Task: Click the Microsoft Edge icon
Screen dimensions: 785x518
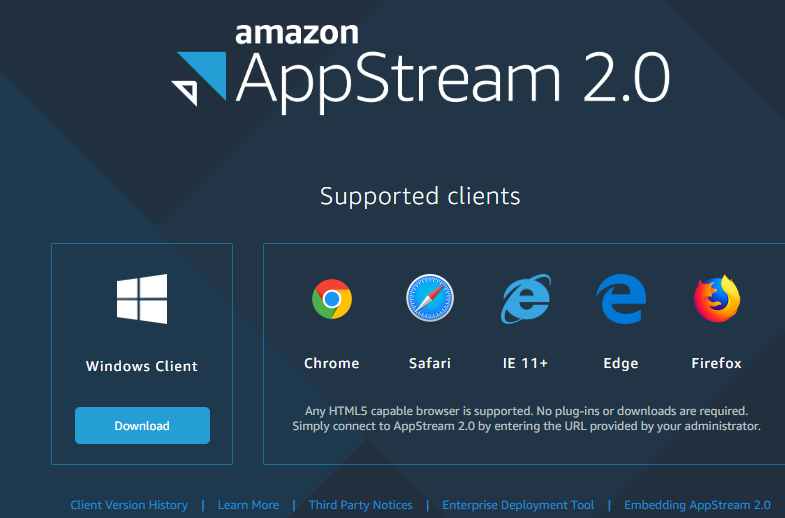Action: click(621, 299)
